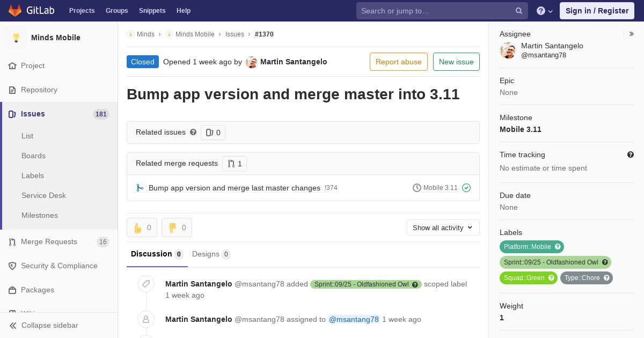Image resolution: width=644 pixels, height=338 pixels.
Task: Click help icon on Type::Chore label
Action: pyautogui.click(x=606, y=278)
